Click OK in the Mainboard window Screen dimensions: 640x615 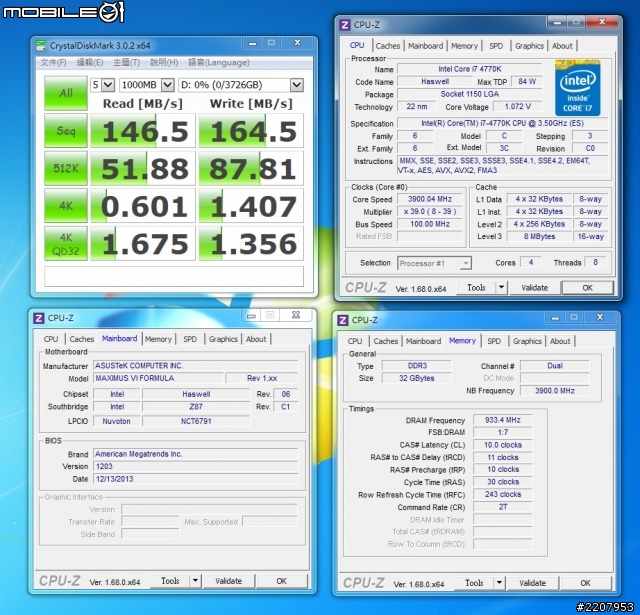pyautogui.click(x=282, y=581)
